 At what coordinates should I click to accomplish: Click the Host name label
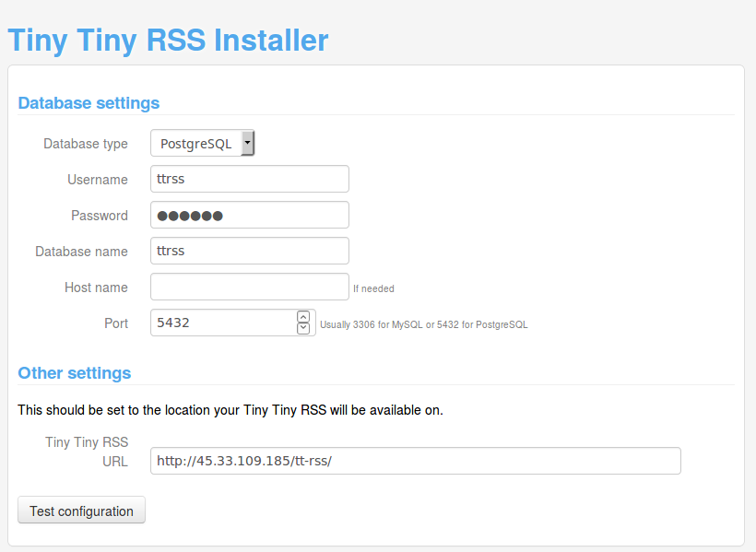point(96,288)
